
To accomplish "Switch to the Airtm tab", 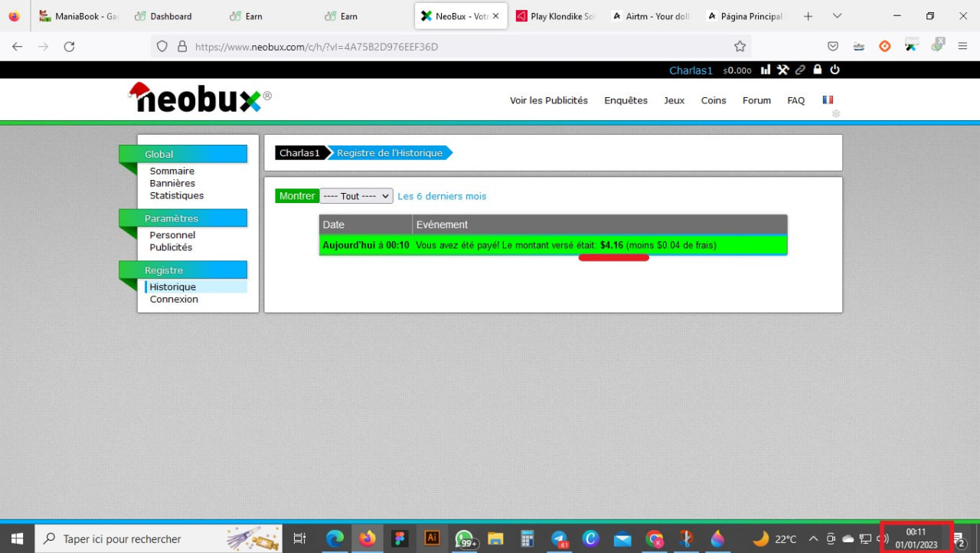I will 651,16.
